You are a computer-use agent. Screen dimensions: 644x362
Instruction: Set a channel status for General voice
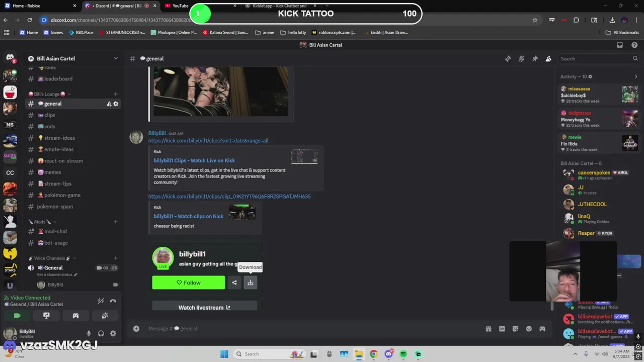click(x=57, y=275)
